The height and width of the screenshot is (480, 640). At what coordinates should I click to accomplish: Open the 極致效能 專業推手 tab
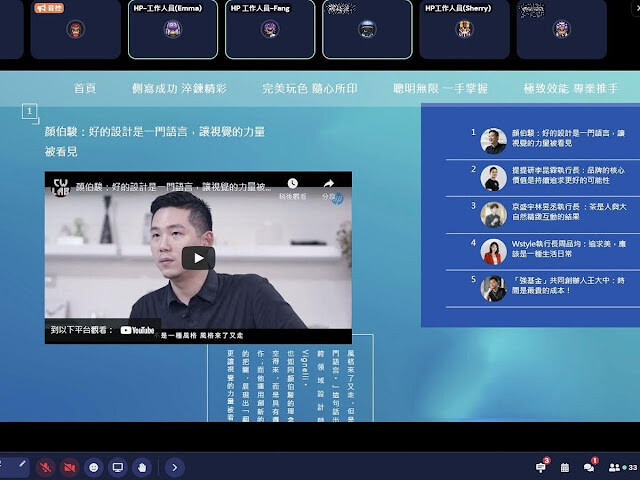(x=571, y=89)
